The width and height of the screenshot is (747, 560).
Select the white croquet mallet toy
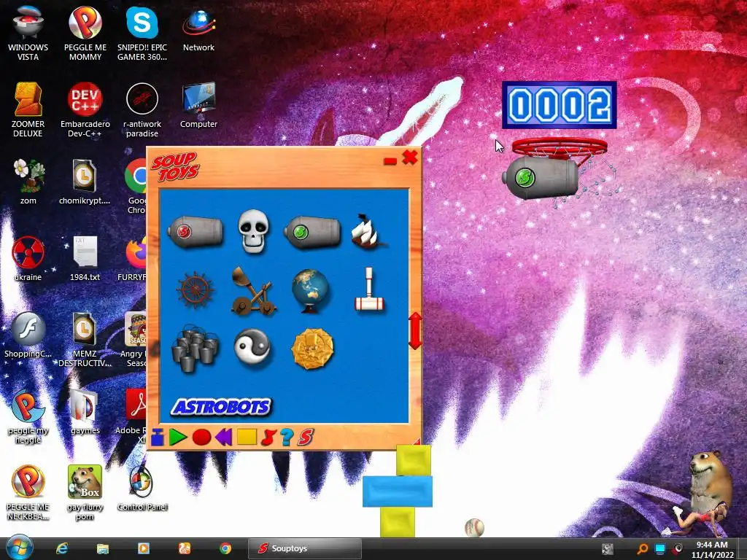pos(369,289)
